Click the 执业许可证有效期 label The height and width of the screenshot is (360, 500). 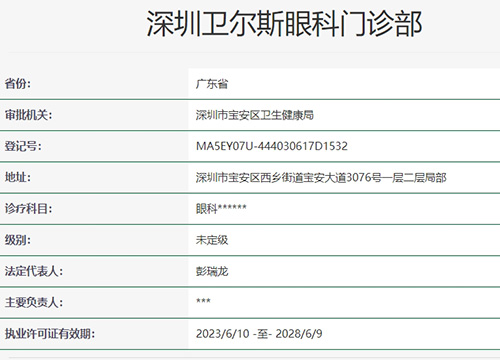50,334
